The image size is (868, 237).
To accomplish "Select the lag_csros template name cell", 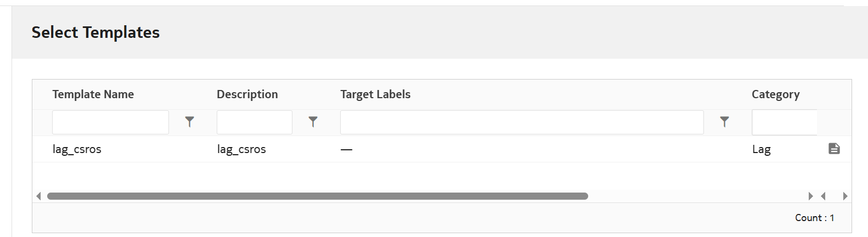I will tap(77, 149).
